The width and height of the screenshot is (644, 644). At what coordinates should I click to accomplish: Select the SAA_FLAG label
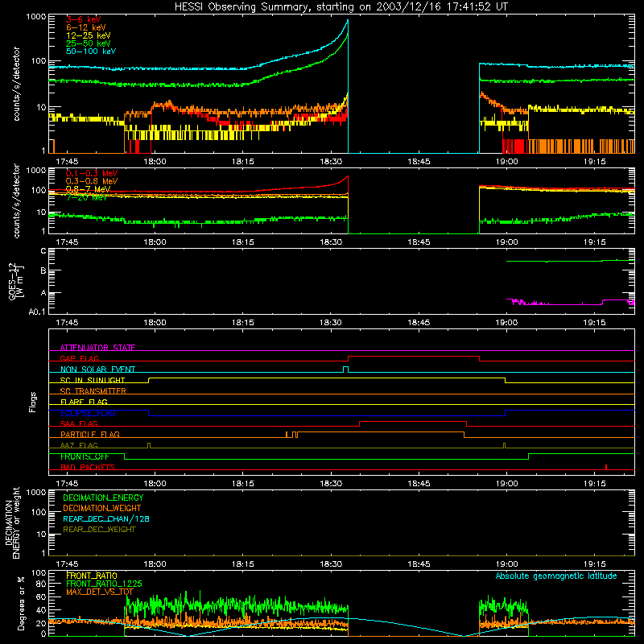point(79,423)
